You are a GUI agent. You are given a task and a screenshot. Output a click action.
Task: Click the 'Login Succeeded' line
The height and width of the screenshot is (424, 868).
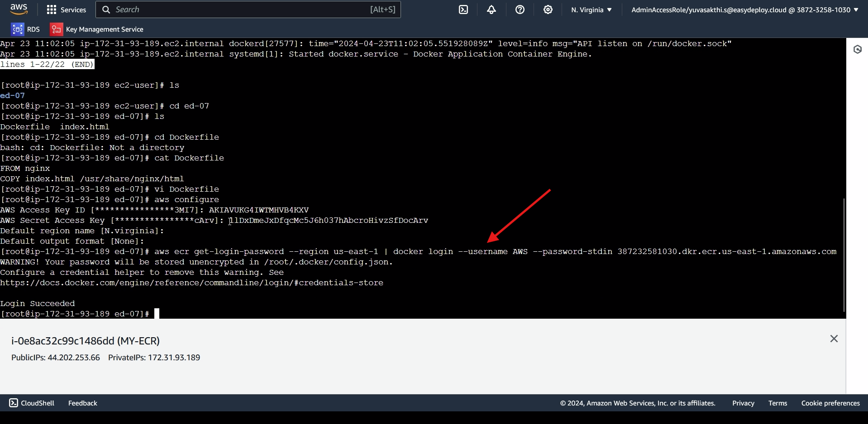(38, 303)
